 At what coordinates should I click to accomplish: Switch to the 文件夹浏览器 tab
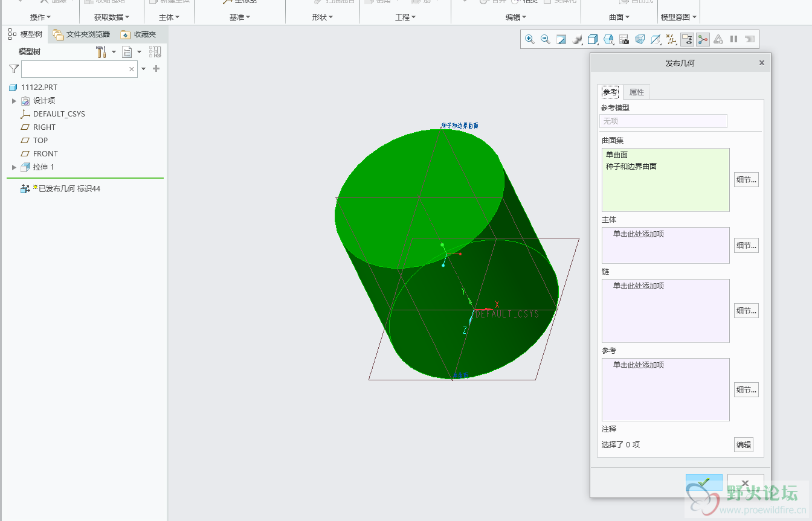[x=82, y=34]
